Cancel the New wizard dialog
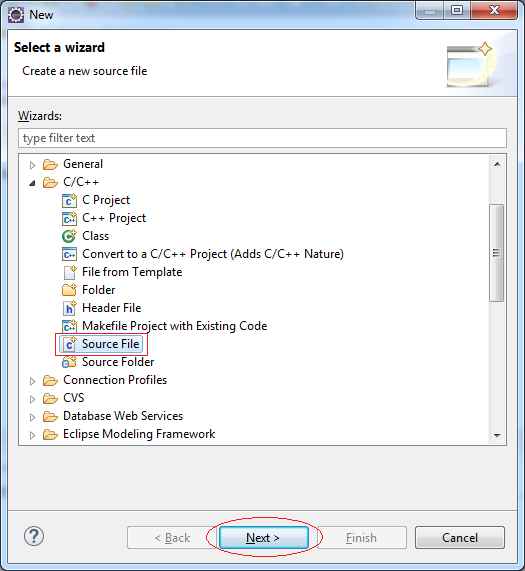This screenshot has height=571, width=525. [x=460, y=537]
